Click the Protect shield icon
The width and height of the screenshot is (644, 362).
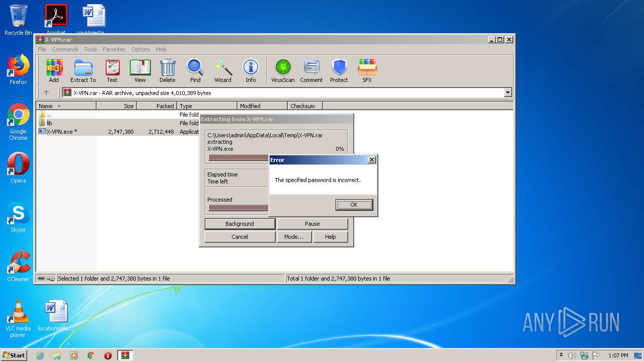tap(339, 71)
